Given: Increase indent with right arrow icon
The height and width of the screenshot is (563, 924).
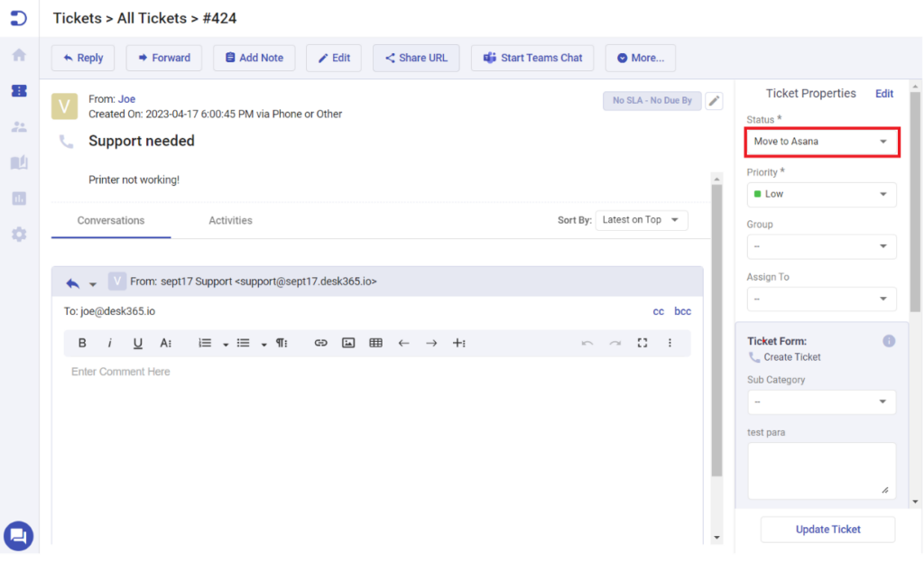Looking at the screenshot, I should (x=431, y=343).
